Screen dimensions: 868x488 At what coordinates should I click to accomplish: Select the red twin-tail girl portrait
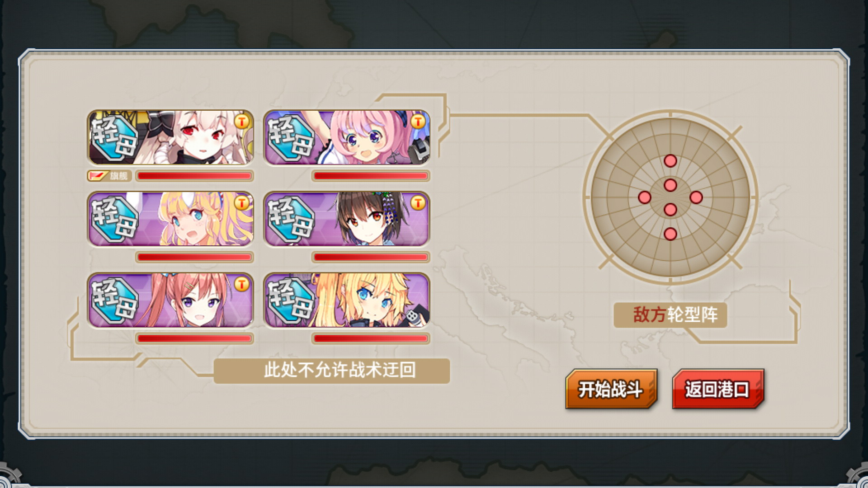[x=170, y=300]
